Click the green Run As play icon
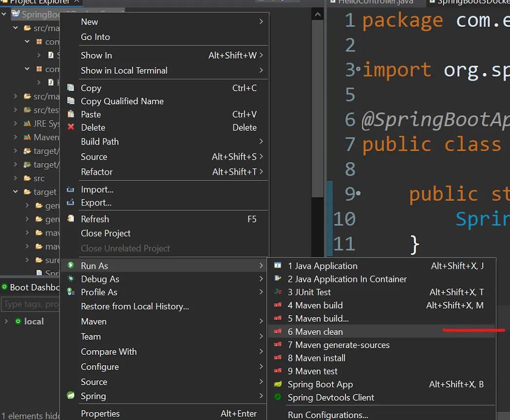 click(71, 266)
